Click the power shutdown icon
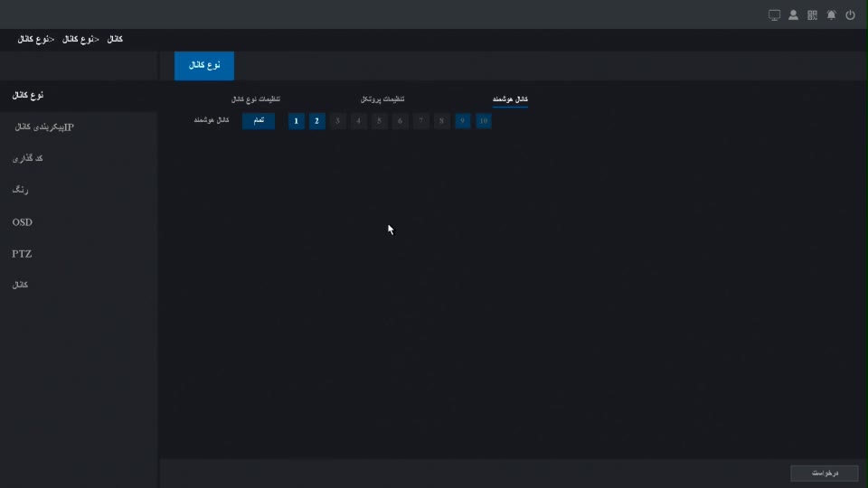 [x=850, y=15]
